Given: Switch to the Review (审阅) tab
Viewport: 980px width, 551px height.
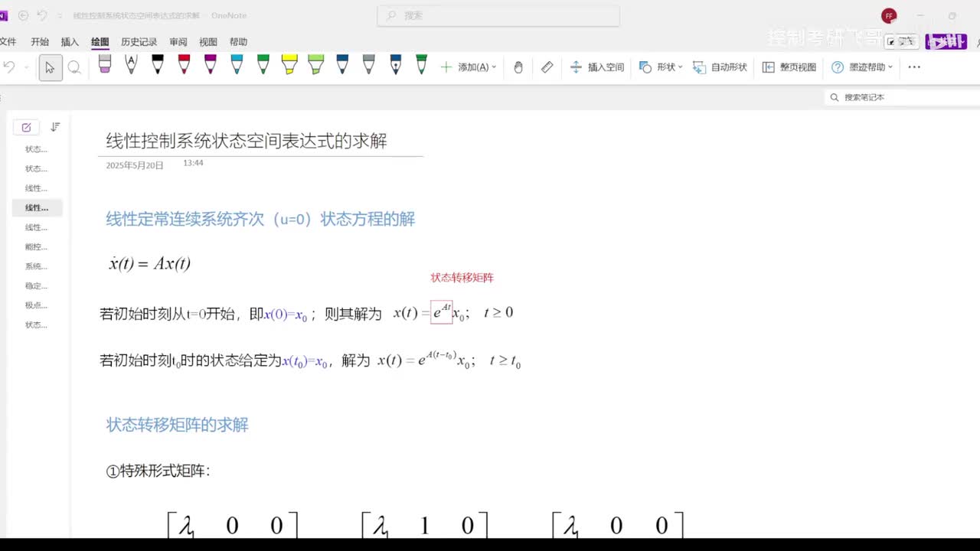Looking at the screenshot, I should tap(178, 42).
